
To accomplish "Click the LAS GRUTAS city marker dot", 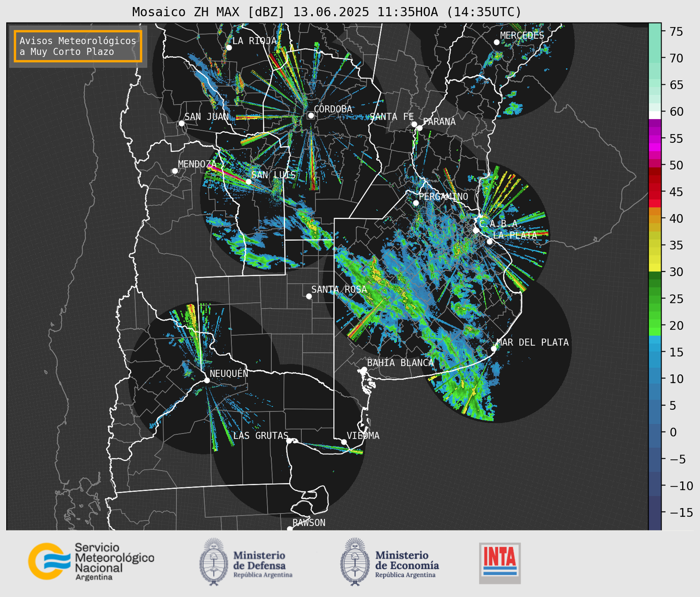I will (x=289, y=440).
